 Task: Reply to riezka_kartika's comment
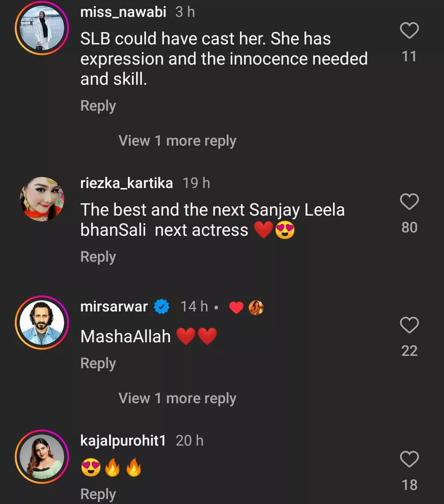pyautogui.click(x=98, y=257)
